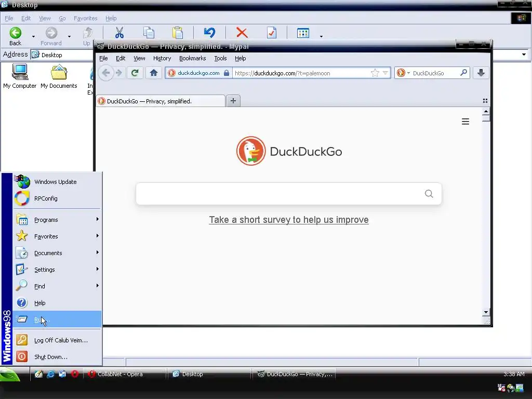The image size is (532, 399).
Task: Open Mypal Bookmarks menu
Action: (192, 58)
